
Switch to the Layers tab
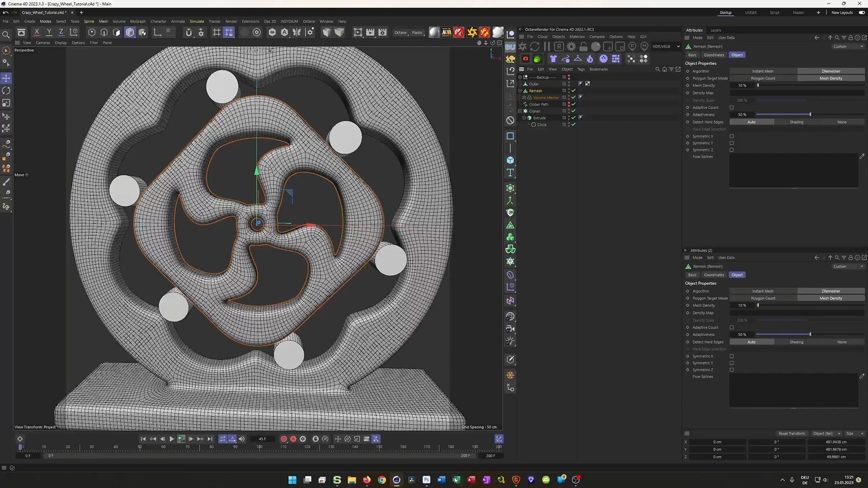(x=716, y=30)
